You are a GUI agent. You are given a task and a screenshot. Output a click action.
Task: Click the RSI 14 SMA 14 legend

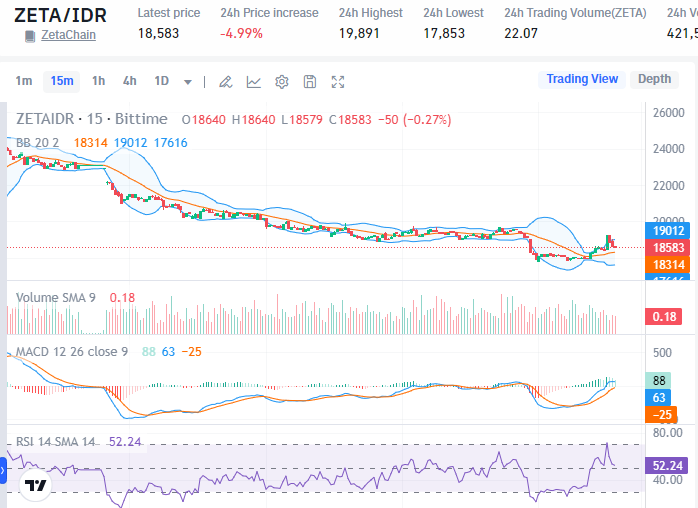(56, 442)
